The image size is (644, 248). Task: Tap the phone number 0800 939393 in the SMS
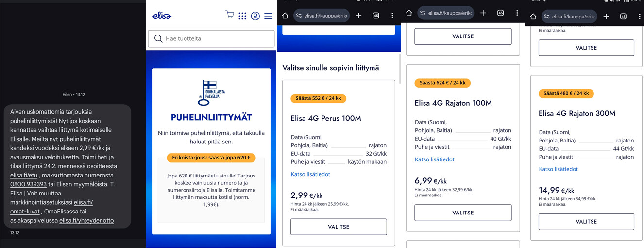click(x=28, y=184)
